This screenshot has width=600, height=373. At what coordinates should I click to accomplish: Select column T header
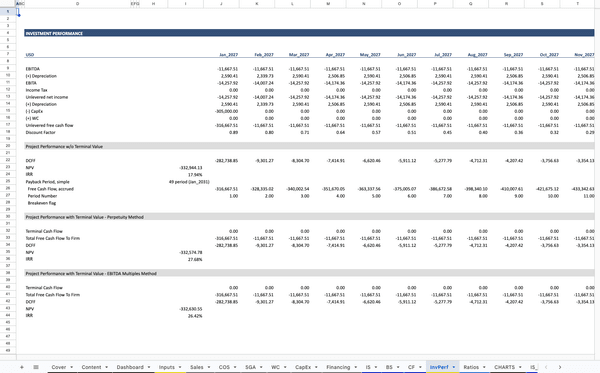point(578,3)
